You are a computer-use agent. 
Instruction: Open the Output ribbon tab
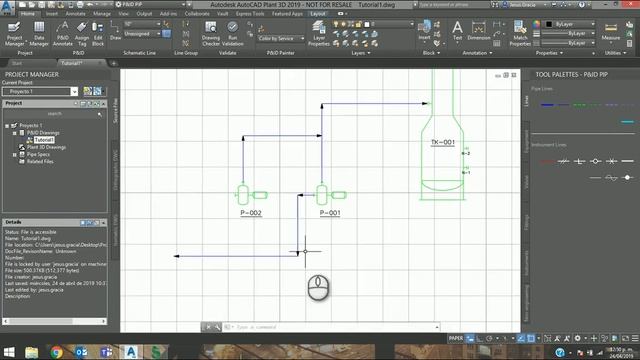[144, 13]
